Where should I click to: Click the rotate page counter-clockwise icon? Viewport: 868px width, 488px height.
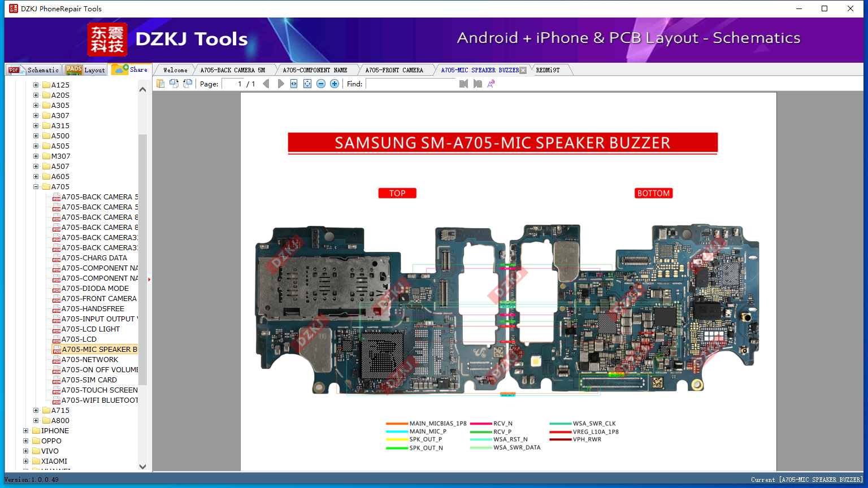174,84
